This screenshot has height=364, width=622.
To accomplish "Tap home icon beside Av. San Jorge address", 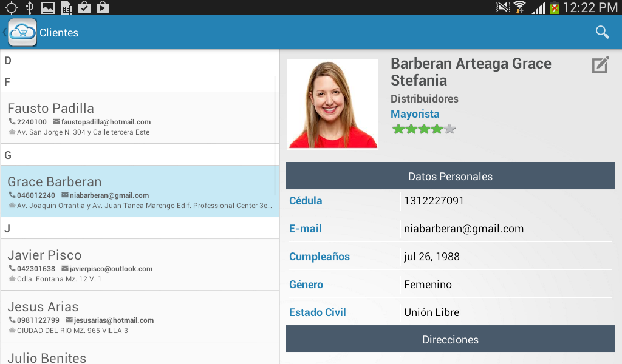I will [12, 132].
